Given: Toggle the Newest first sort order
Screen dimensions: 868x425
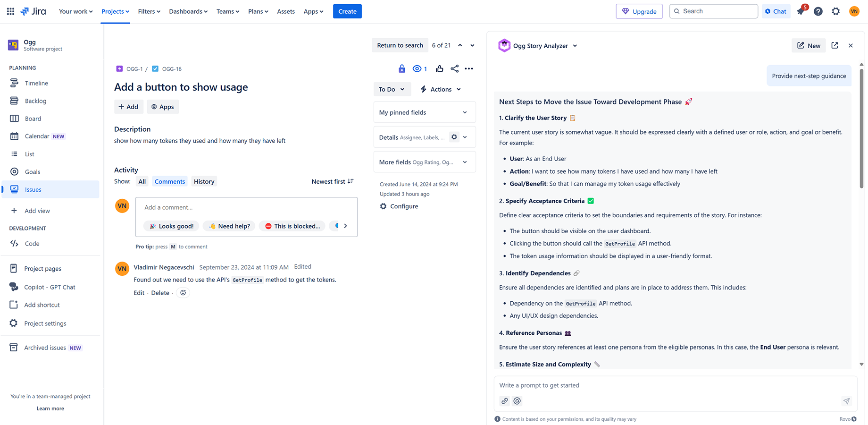Looking at the screenshot, I should 333,181.
